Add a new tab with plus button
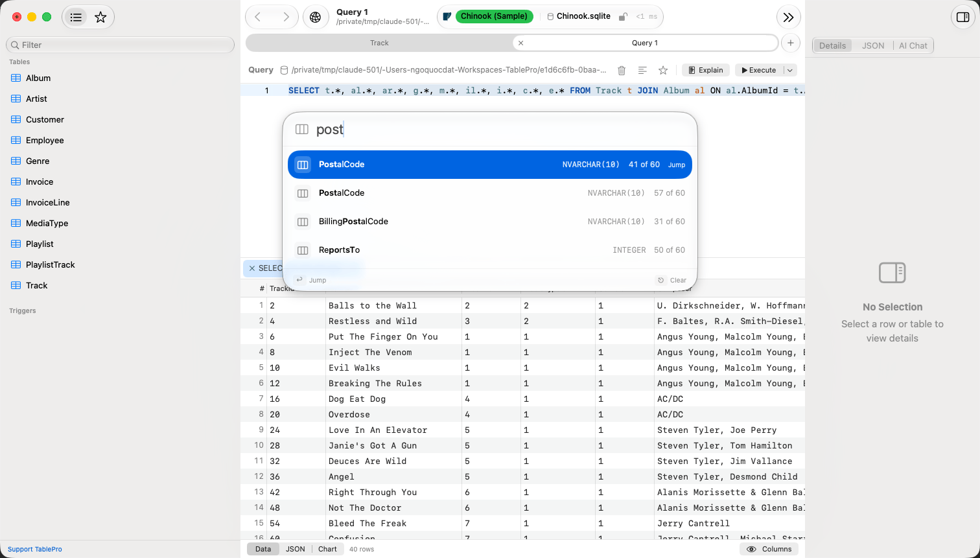980x558 pixels. [x=791, y=43]
